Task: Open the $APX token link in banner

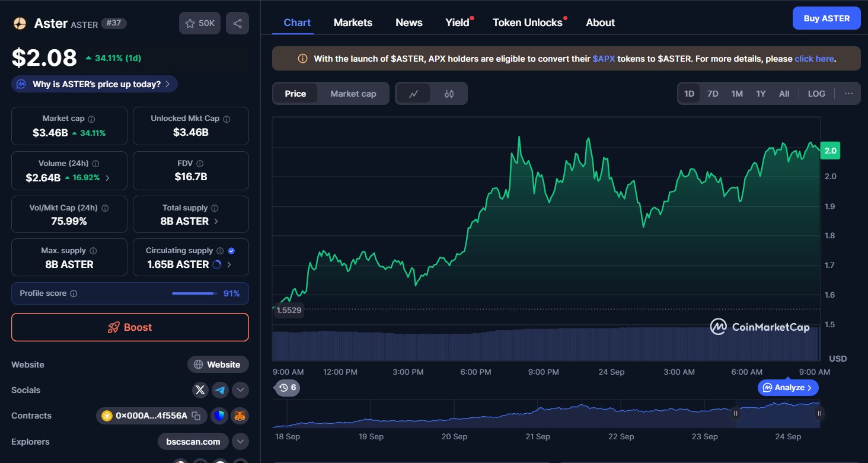Action: (x=604, y=59)
